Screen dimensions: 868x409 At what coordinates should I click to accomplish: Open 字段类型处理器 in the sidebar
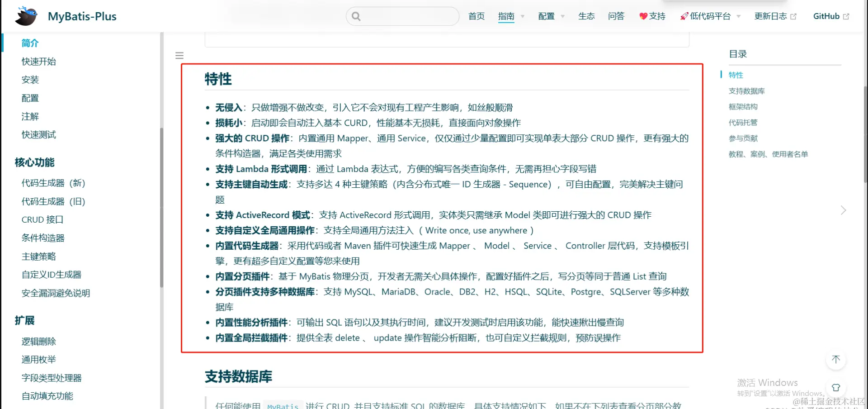[x=52, y=378]
